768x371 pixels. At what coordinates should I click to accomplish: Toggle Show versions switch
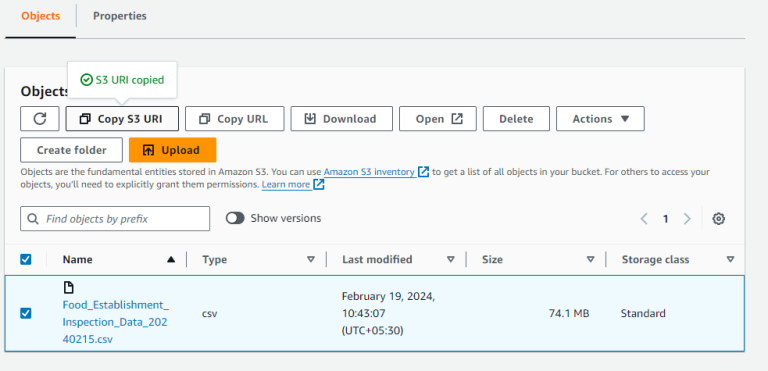235,218
